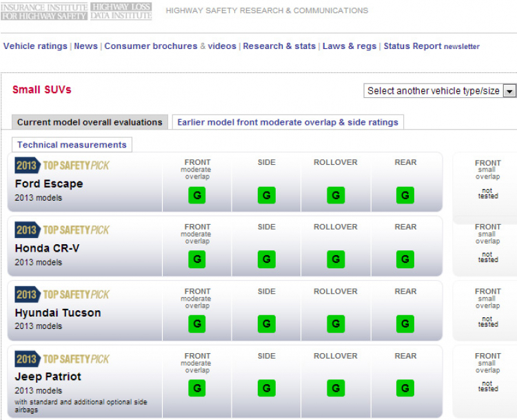
Task: Click Hyundai Tucson rear G rating
Action: point(405,324)
